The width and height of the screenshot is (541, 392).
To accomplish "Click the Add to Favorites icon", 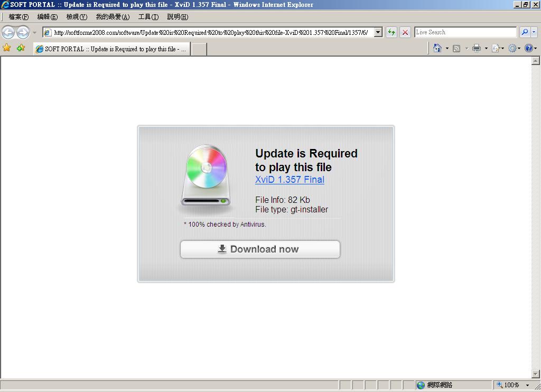I will click(21, 48).
